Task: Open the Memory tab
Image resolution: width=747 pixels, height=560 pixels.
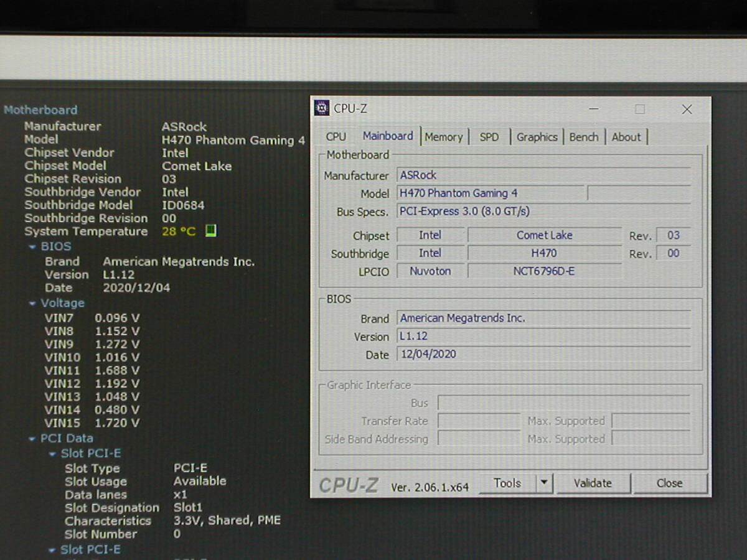Action: coord(444,137)
